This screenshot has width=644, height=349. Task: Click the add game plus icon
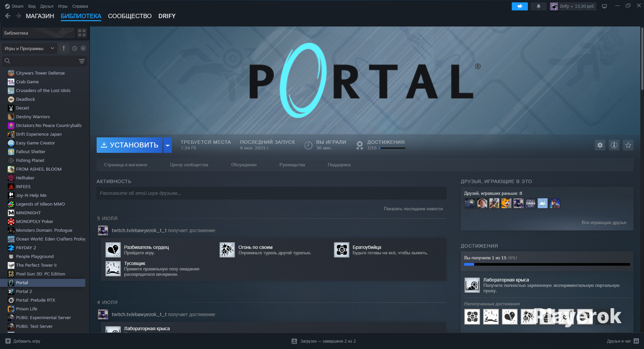point(8,341)
